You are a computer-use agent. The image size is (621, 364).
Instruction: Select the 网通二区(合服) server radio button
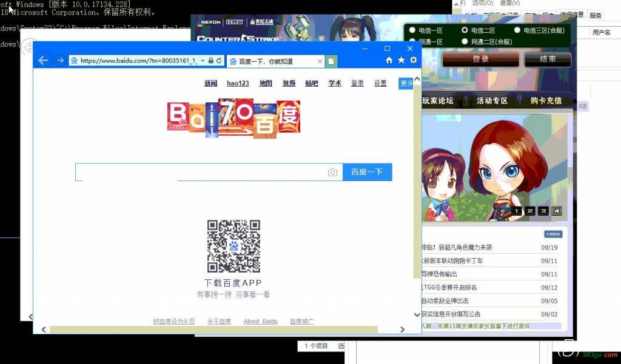pyautogui.click(x=465, y=42)
